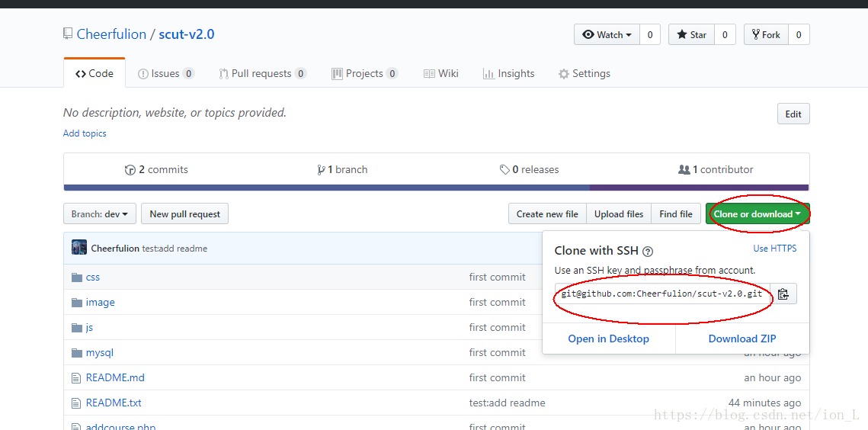Click Download ZIP
This screenshot has height=430, width=868.
742,339
